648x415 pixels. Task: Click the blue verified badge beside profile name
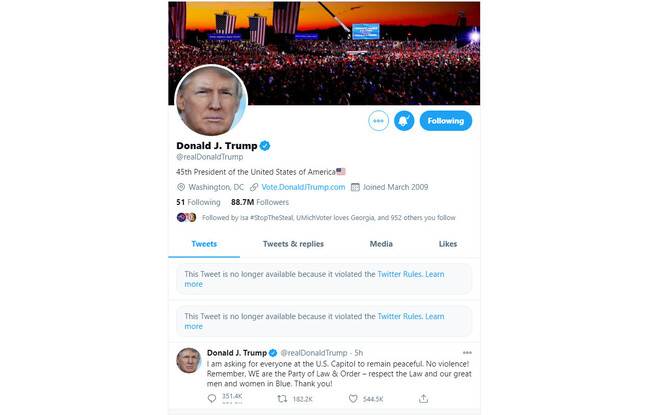(265, 145)
